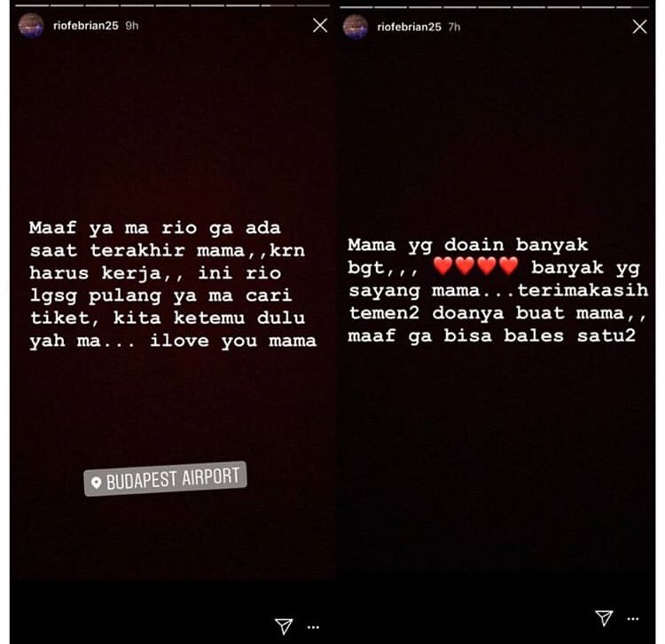665x644 pixels.
Task: Tap the red hearts emoji on the right story
Action: [475, 266]
